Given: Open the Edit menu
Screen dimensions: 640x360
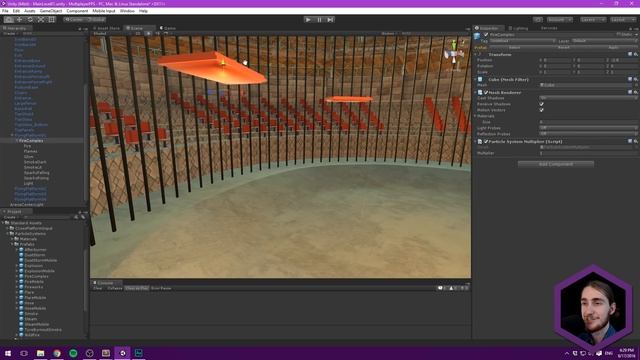Looking at the screenshot, I should pos(16,11).
